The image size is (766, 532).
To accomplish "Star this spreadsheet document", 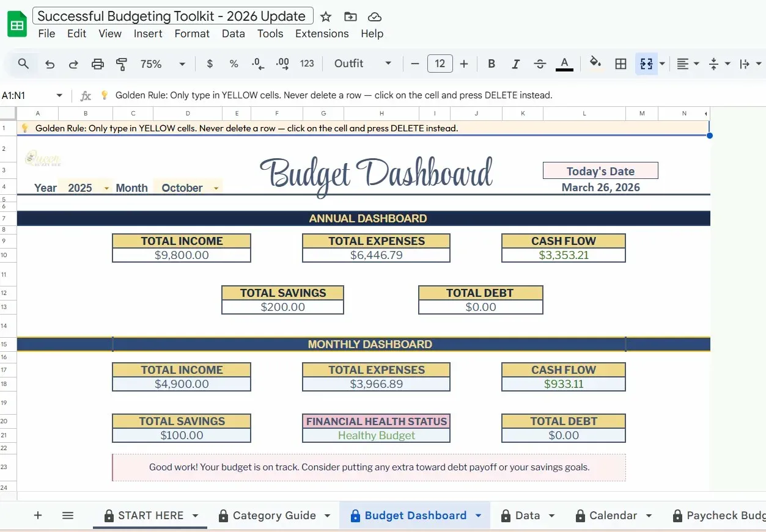I will click(x=326, y=16).
